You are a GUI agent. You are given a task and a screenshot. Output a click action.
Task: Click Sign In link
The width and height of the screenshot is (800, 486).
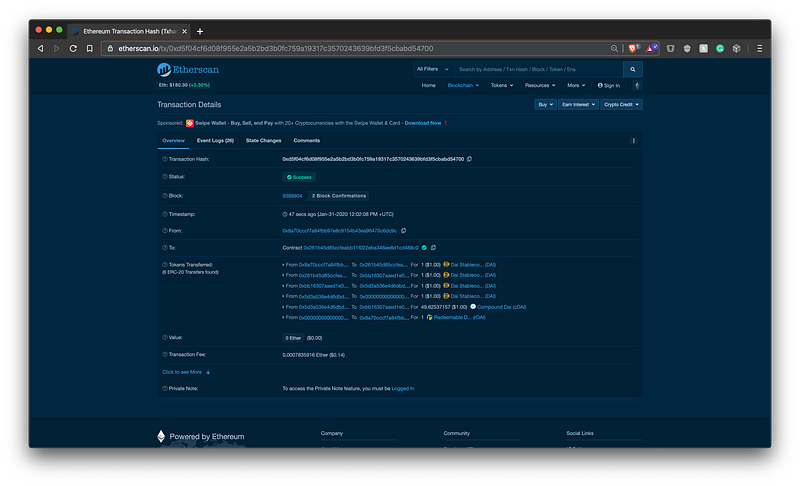point(609,86)
